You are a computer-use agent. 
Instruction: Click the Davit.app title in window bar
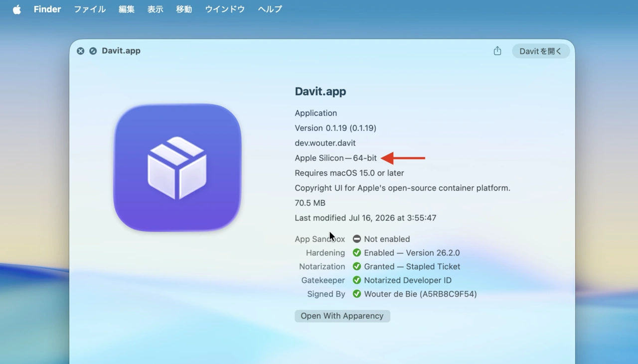pos(121,51)
